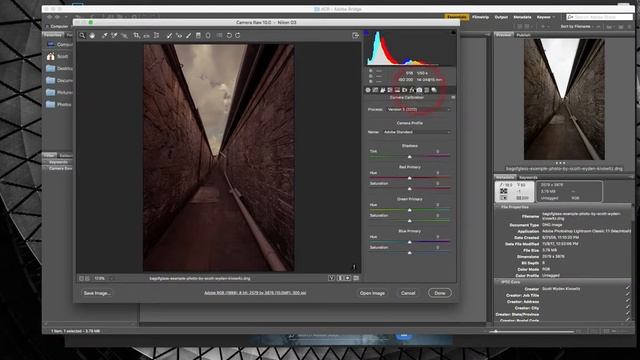Collapse the IPTC Core section
The width and height of the screenshot is (640, 360).
click(x=498, y=282)
